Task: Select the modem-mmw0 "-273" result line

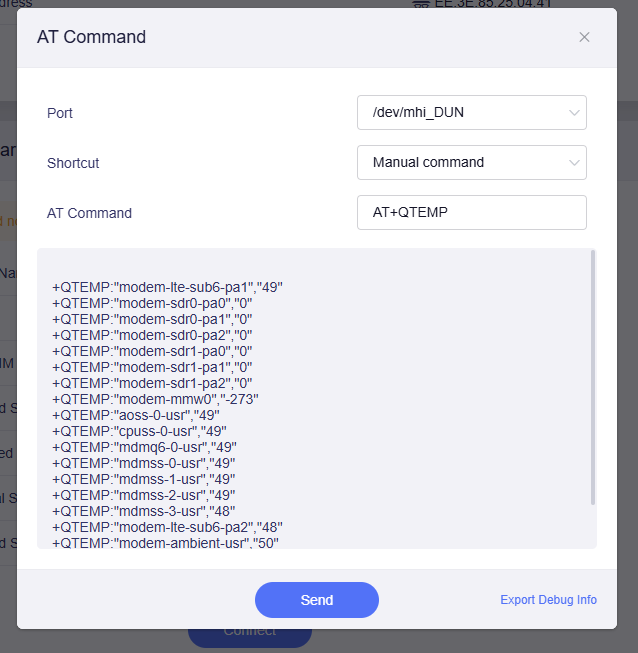Action: click(156, 399)
